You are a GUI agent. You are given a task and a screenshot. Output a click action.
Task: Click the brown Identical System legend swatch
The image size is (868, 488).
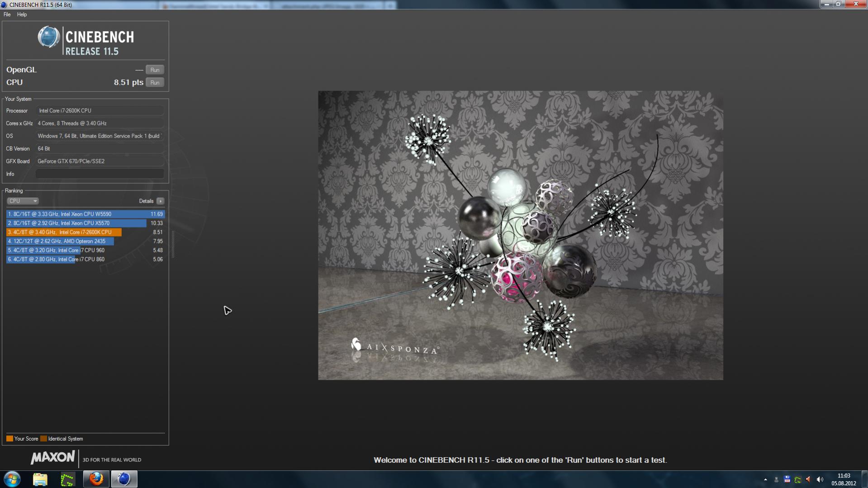pyautogui.click(x=43, y=439)
